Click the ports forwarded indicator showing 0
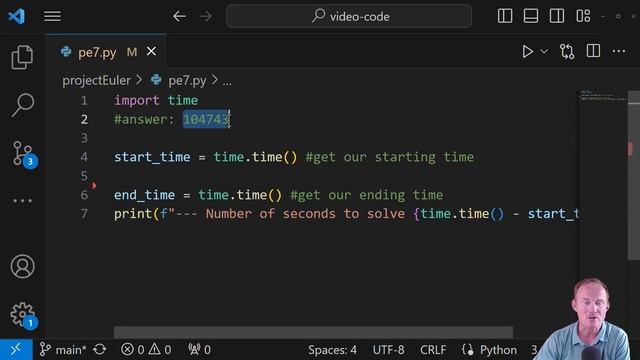The width and height of the screenshot is (640, 360). (x=199, y=350)
